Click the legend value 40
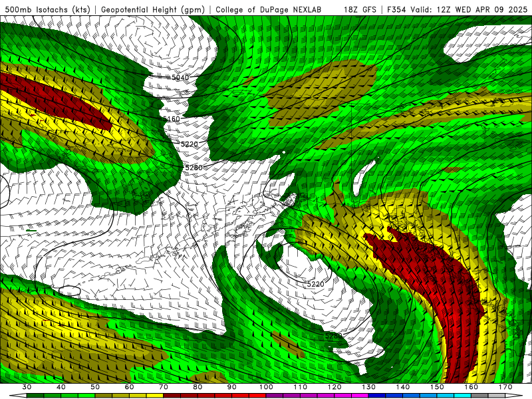The width and height of the screenshot is (532, 399). click(x=61, y=387)
